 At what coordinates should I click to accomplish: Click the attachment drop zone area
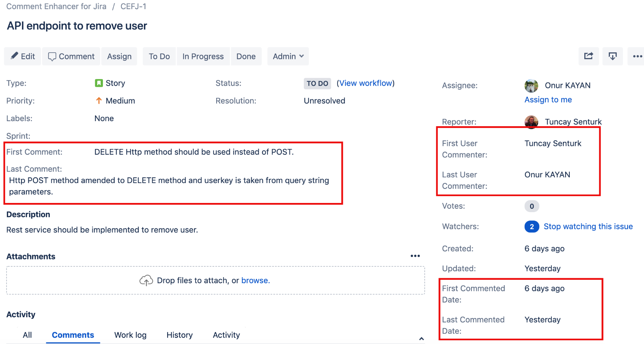215,281
